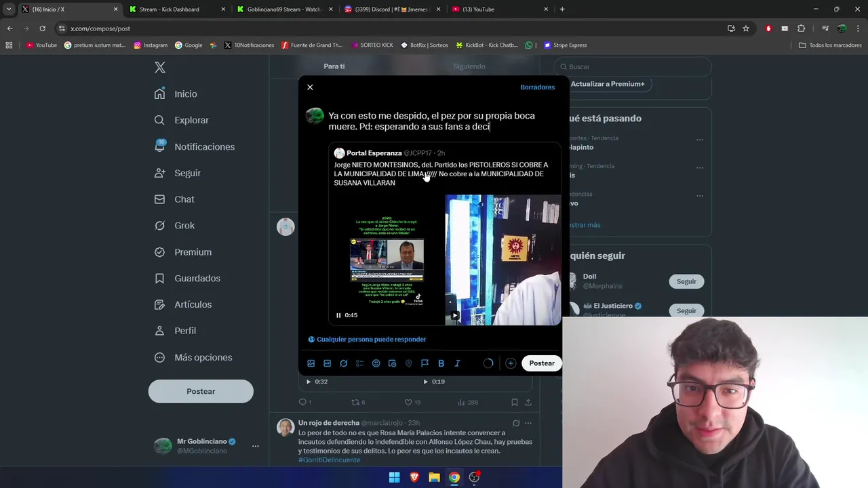Open Notificaciones in sidebar

pyautogui.click(x=195, y=146)
